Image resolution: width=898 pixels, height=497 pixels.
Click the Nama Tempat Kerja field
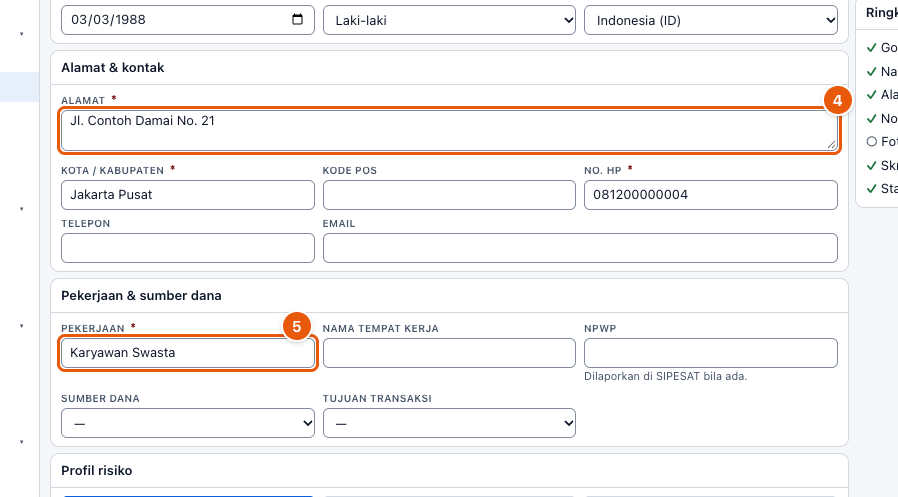pyautogui.click(x=449, y=353)
